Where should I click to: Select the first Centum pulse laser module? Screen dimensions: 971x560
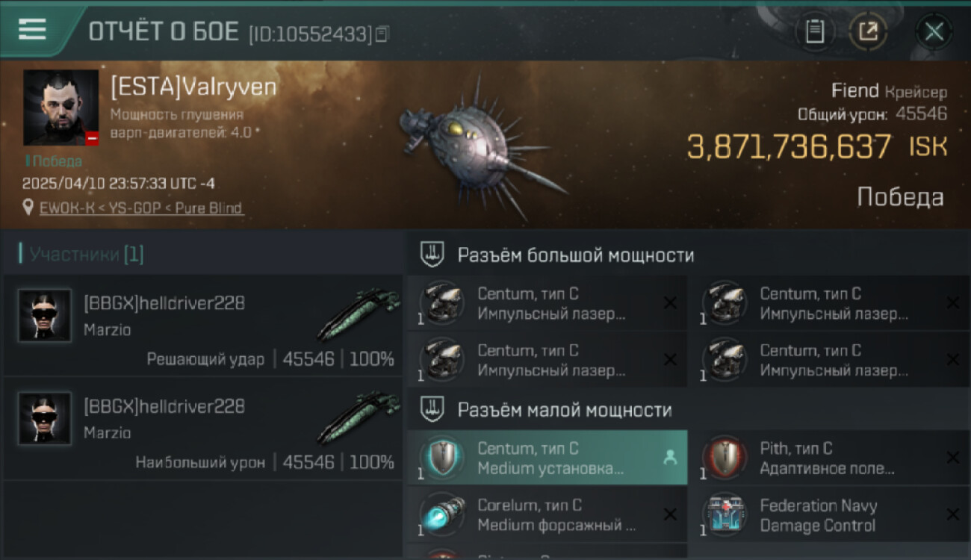tap(547, 304)
